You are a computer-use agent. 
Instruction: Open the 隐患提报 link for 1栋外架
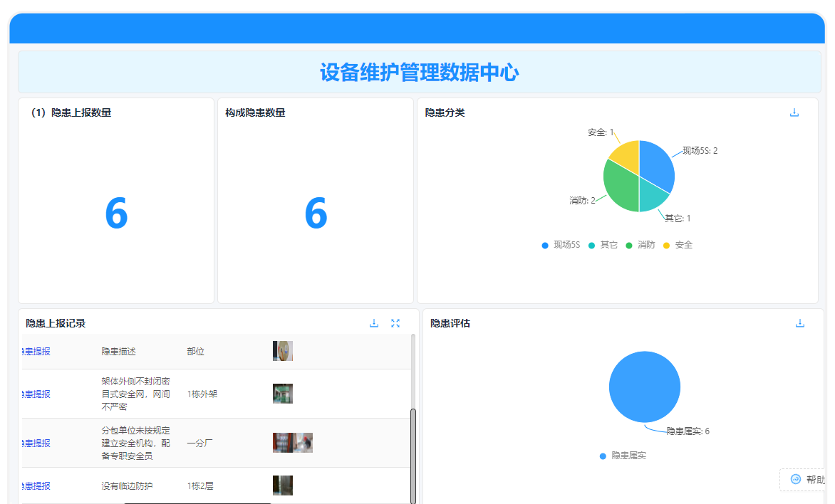(35, 393)
